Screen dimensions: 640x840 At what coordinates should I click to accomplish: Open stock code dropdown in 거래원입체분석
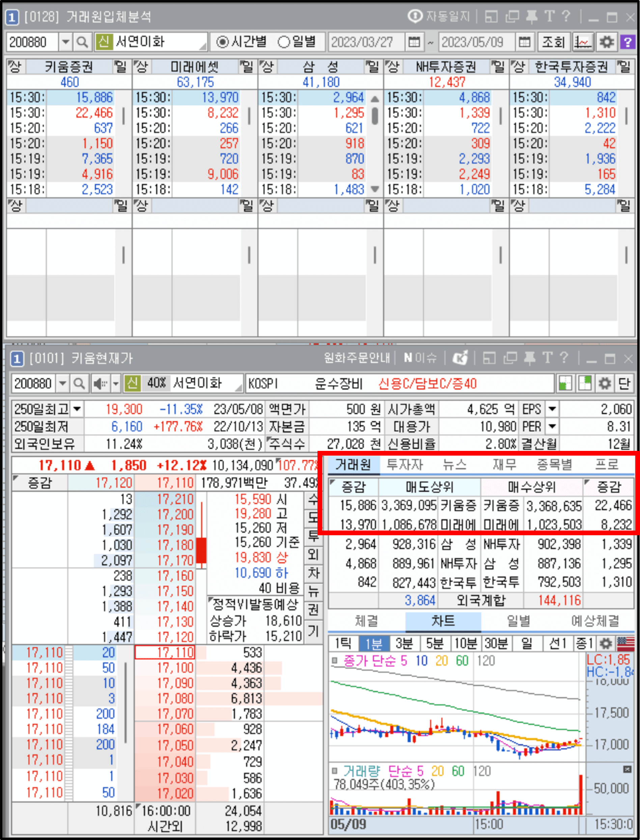[65, 42]
